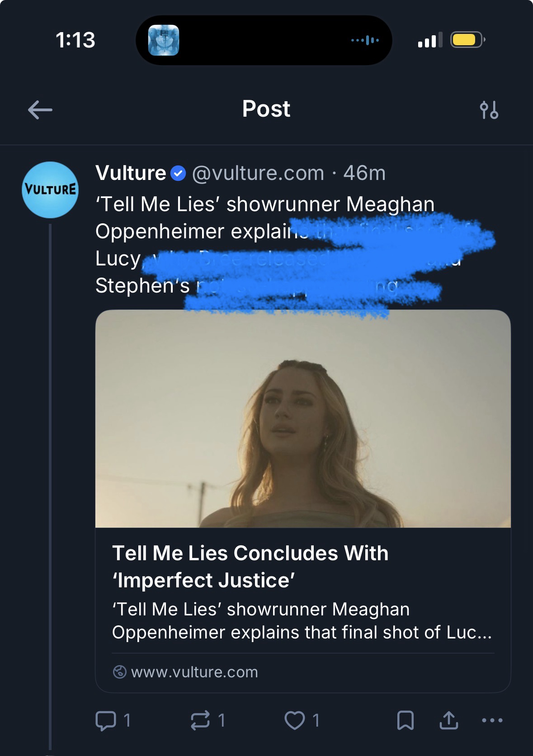Open thread filter settings icon
This screenshot has height=756, width=533.
(x=488, y=110)
